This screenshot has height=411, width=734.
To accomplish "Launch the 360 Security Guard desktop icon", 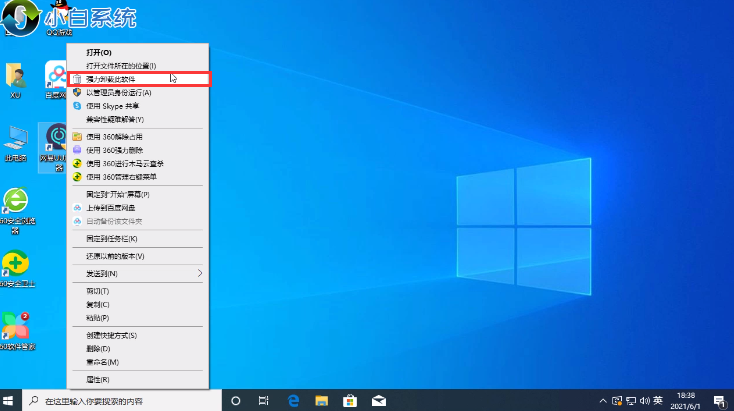I will click(15, 267).
